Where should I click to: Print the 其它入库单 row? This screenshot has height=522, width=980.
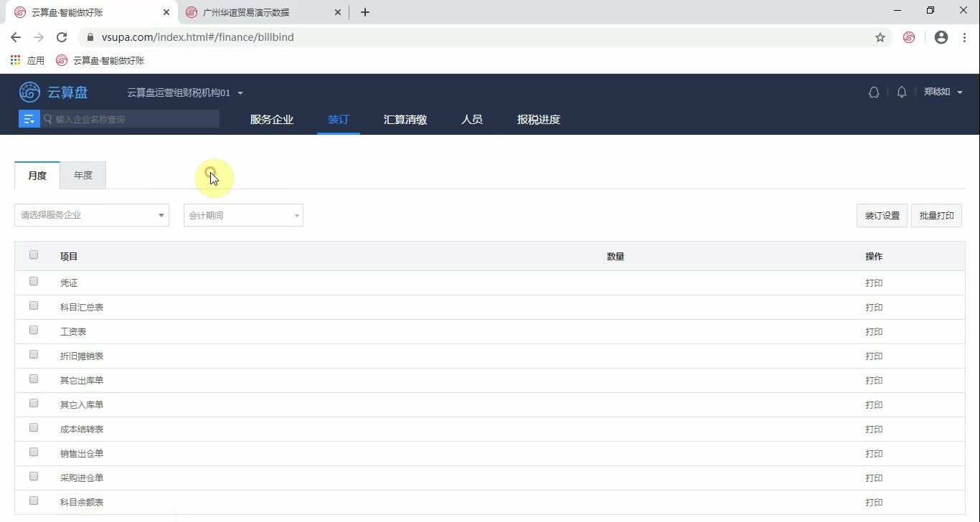pos(874,405)
